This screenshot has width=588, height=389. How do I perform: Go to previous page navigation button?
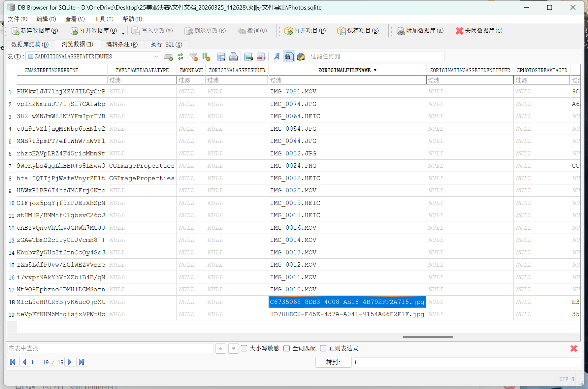click(x=24, y=362)
